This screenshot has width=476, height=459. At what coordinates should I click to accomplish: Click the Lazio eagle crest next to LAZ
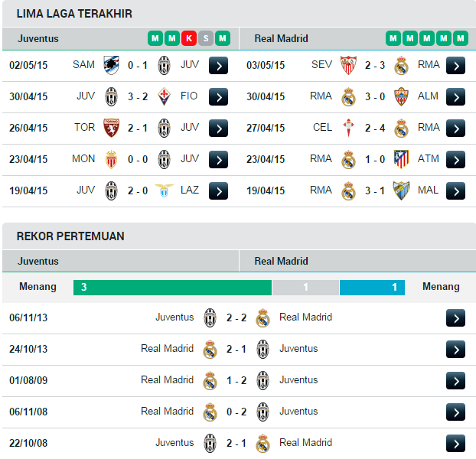pyautogui.click(x=164, y=190)
